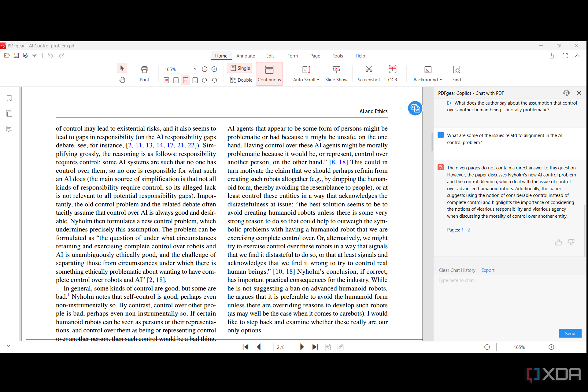Select the Tools ribbon tab
588x392 pixels.
pos(337,56)
